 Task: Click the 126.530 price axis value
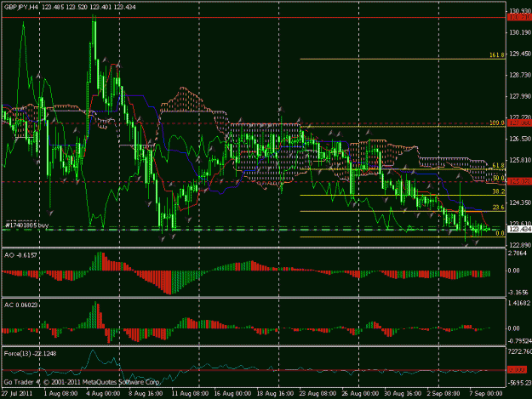tap(519, 139)
